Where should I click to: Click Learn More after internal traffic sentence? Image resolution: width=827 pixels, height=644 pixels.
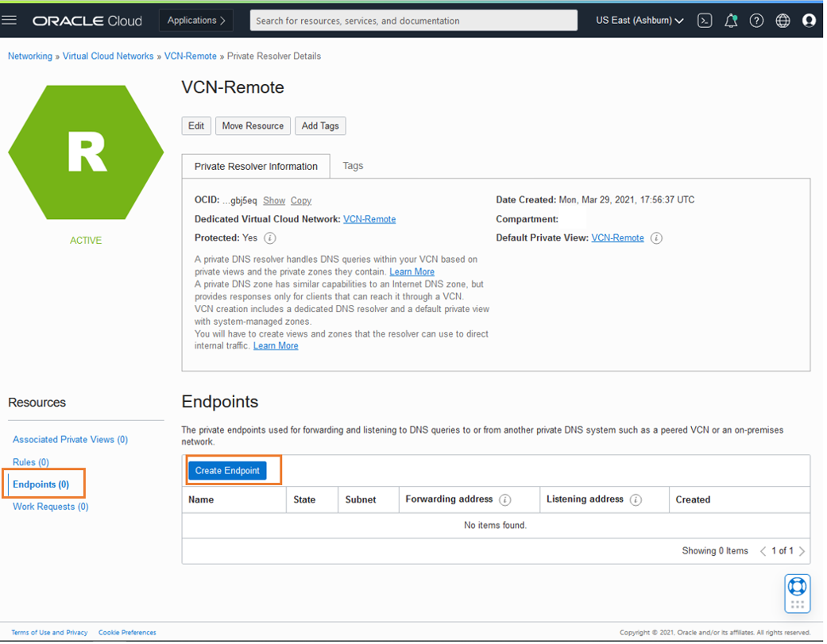(276, 345)
